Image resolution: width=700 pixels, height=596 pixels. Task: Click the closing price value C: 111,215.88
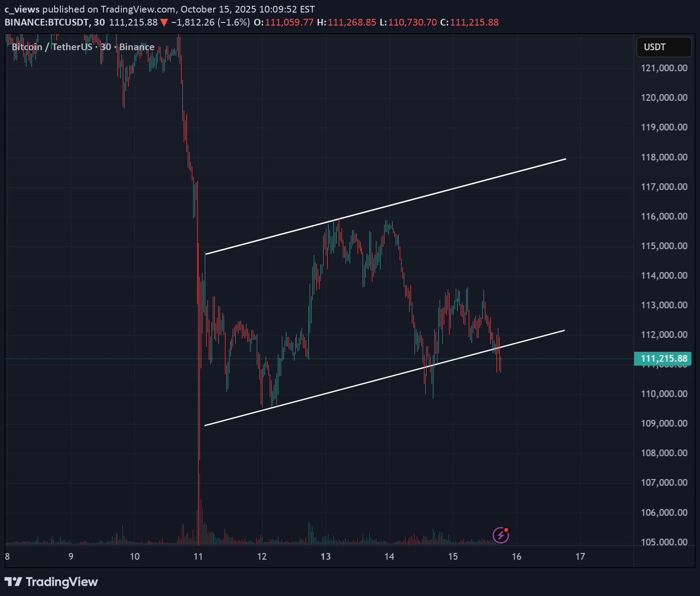click(474, 22)
